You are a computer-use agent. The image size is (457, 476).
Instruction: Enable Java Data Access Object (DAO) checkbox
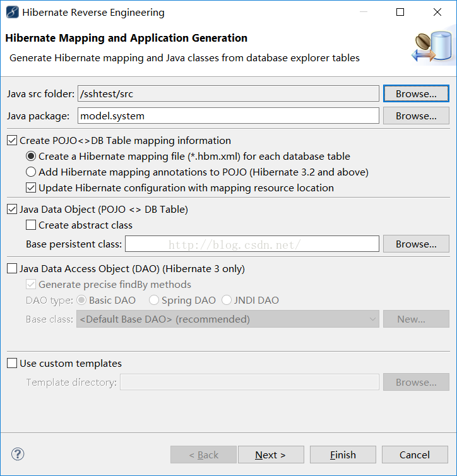click(x=12, y=268)
